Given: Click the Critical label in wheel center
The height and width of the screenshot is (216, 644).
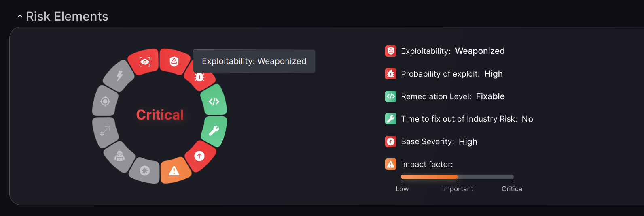Looking at the screenshot, I should [160, 115].
